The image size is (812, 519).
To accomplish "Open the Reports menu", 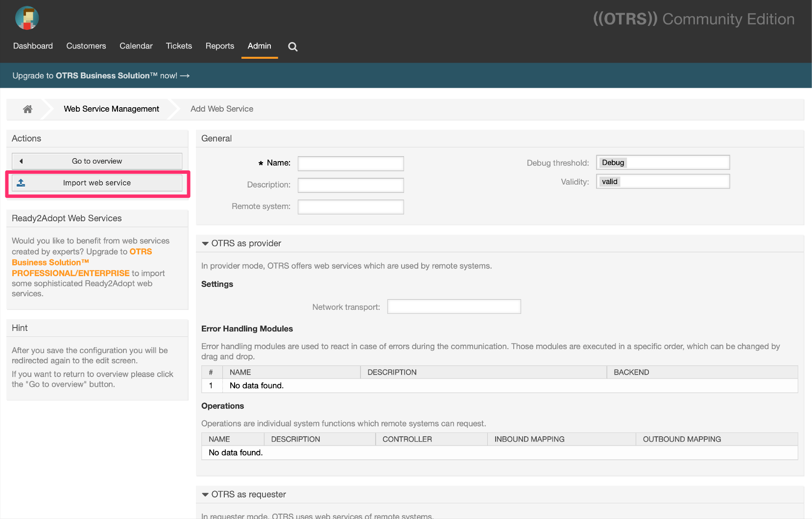I will pyautogui.click(x=219, y=46).
